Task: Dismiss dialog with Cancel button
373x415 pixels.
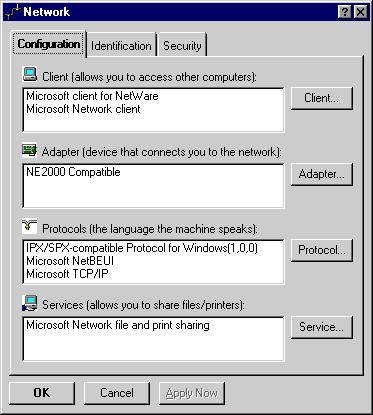Action: [117, 393]
